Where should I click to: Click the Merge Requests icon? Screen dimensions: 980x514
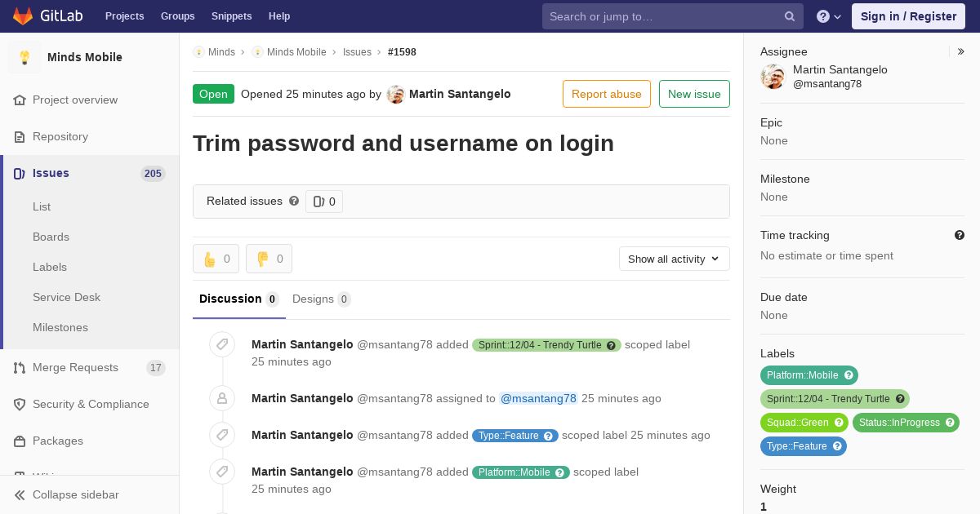point(20,368)
